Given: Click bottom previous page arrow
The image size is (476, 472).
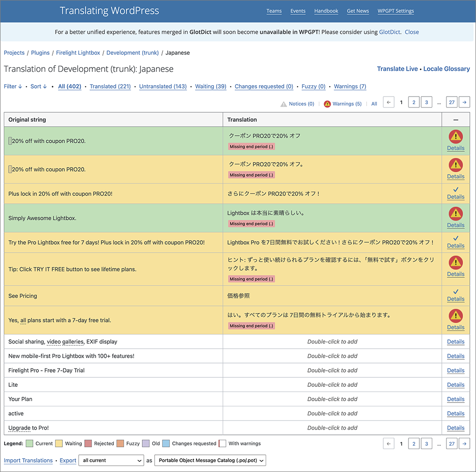Looking at the screenshot, I should point(388,444).
